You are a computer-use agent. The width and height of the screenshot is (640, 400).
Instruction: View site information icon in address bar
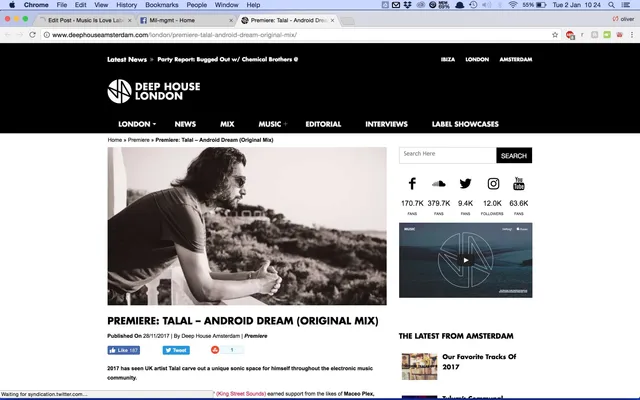tap(47, 35)
